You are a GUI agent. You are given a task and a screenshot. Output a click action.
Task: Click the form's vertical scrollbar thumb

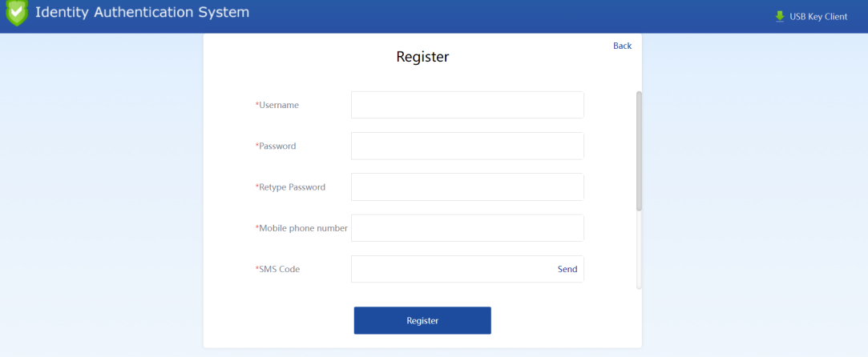[639, 150]
